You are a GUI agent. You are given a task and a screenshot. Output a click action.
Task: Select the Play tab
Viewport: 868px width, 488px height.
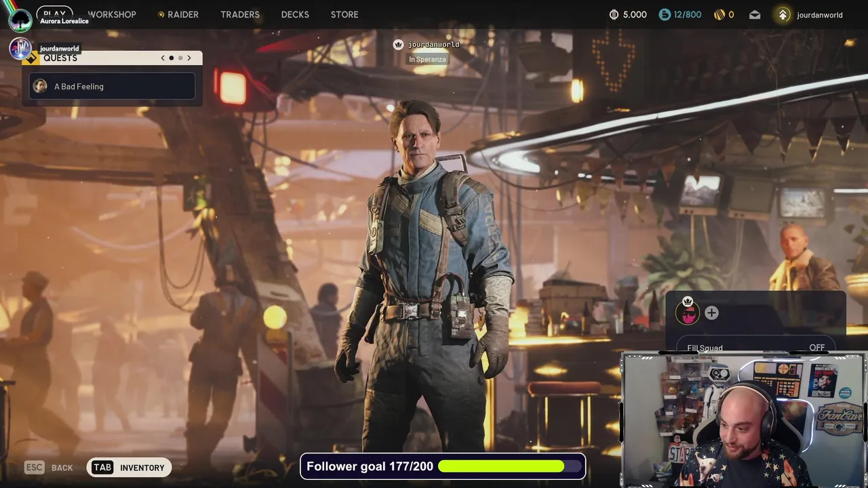point(54,13)
